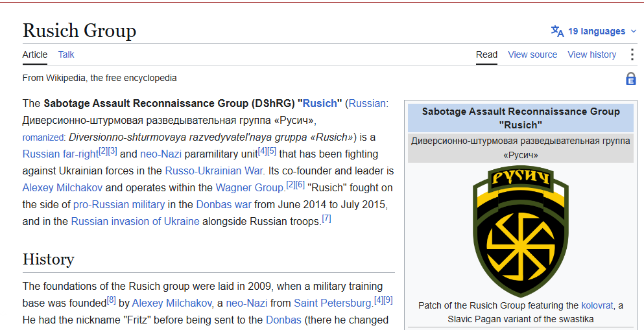Open the Wagner Group link
Image resolution: width=644 pixels, height=330 pixels.
click(x=250, y=188)
